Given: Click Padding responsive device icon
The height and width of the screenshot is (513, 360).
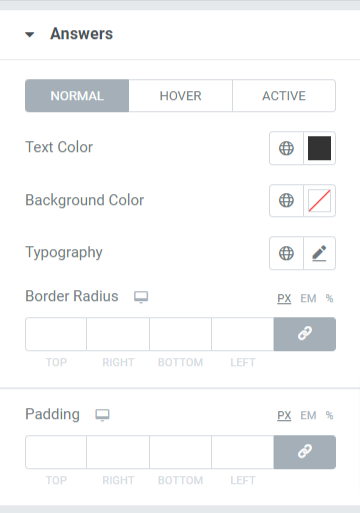Looking at the screenshot, I should click(x=102, y=415).
